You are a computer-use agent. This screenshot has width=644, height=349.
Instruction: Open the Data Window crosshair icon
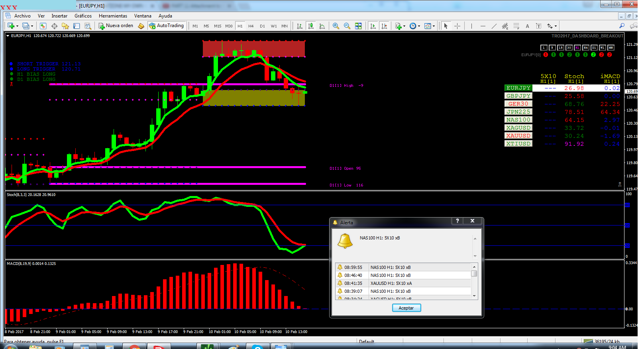54,26
